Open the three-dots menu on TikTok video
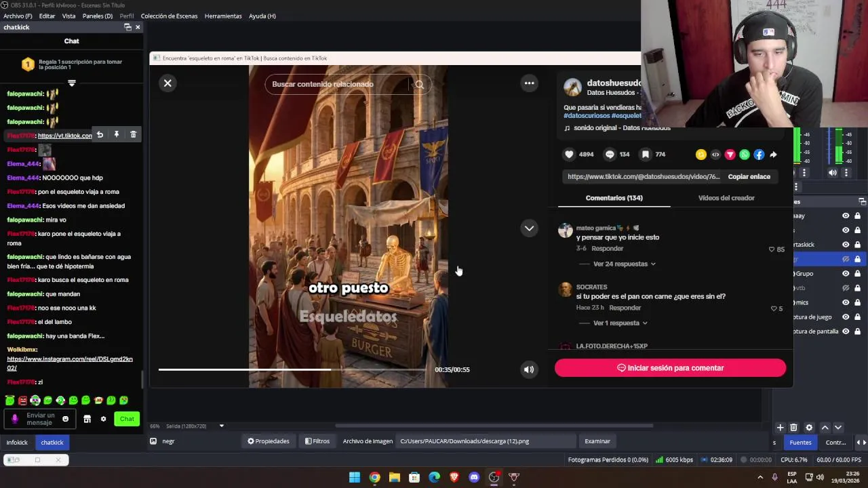The height and width of the screenshot is (488, 868). coord(529,83)
